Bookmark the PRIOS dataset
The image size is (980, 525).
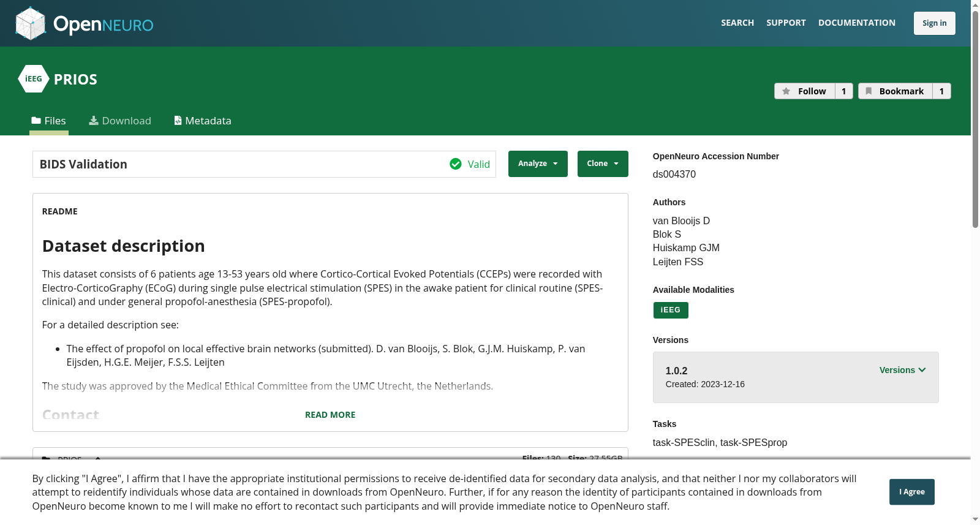click(895, 91)
